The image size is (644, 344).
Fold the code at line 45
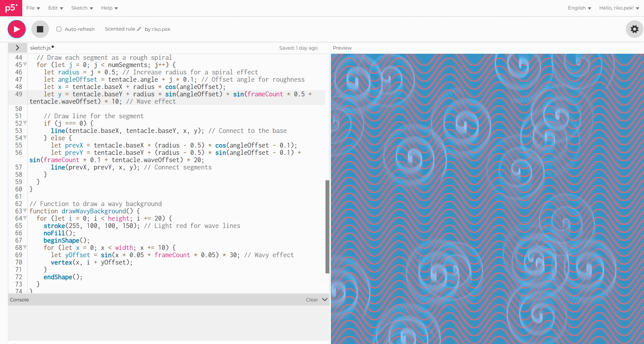coord(25,65)
